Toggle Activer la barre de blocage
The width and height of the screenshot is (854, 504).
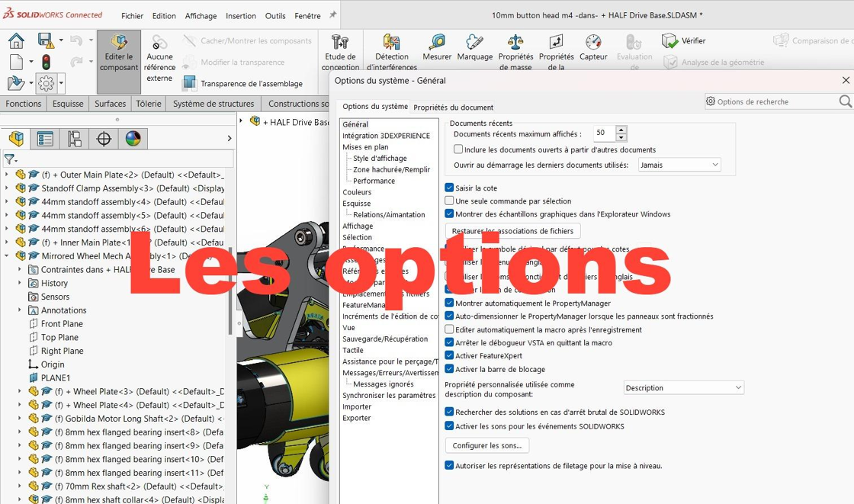pyautogui.click(x=449, y=369)
